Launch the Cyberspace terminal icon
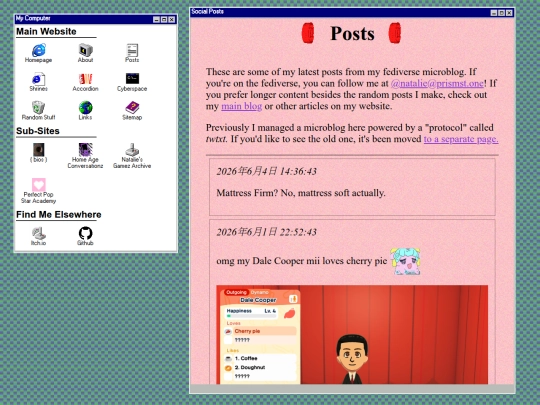This screenshot has width=540, height=405. point(132,82)
